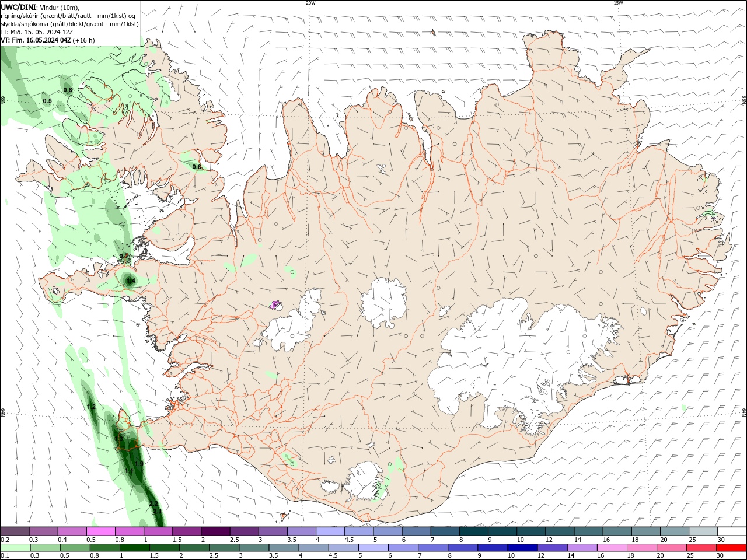Viewport: 747px width, 560px height.
Task: Click the white Hofsjökull glacier in central Iceland
Action: coord(383,302)
